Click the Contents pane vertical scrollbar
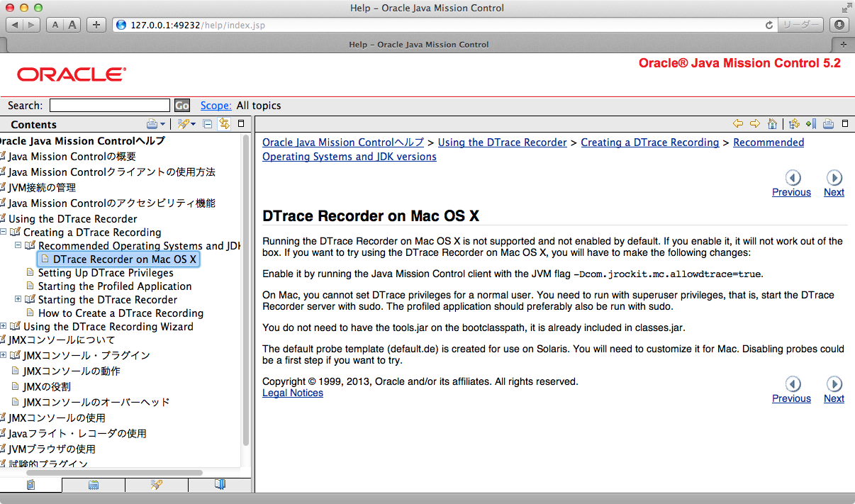 pos(246,291)
